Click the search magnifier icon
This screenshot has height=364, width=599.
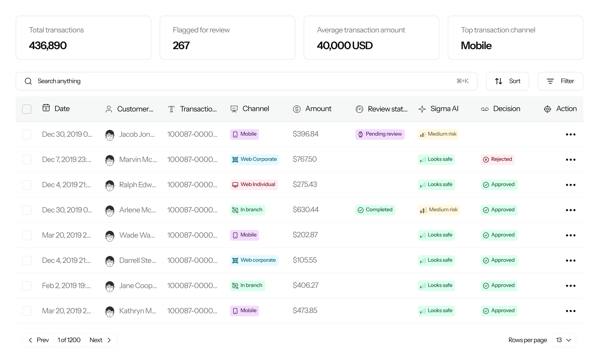point(28,81)
